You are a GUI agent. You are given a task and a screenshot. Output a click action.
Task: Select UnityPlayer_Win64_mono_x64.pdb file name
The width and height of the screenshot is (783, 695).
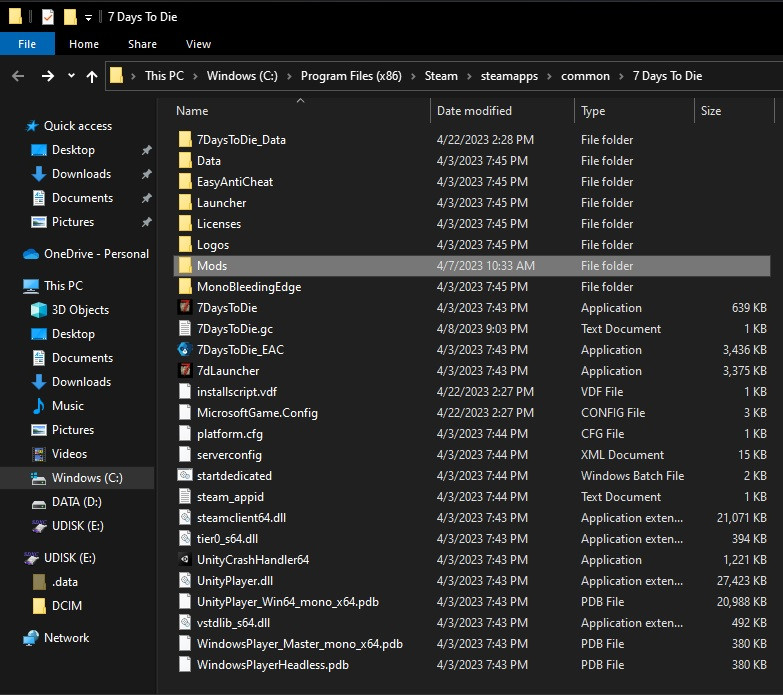coord(288,602)
